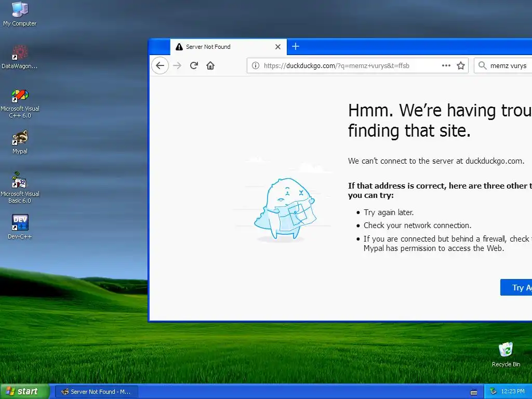Launch the Mypal browser desktop shortcut

click(20, 142)
